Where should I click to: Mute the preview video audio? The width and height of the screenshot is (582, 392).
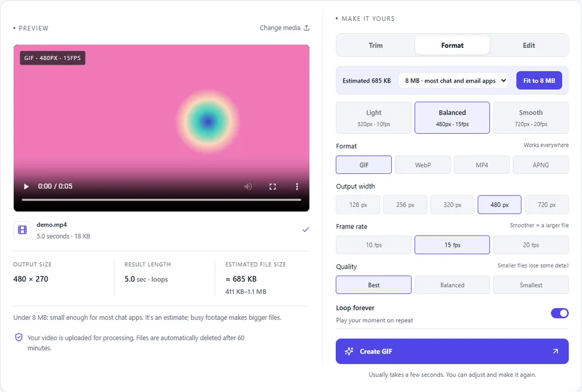249,187
